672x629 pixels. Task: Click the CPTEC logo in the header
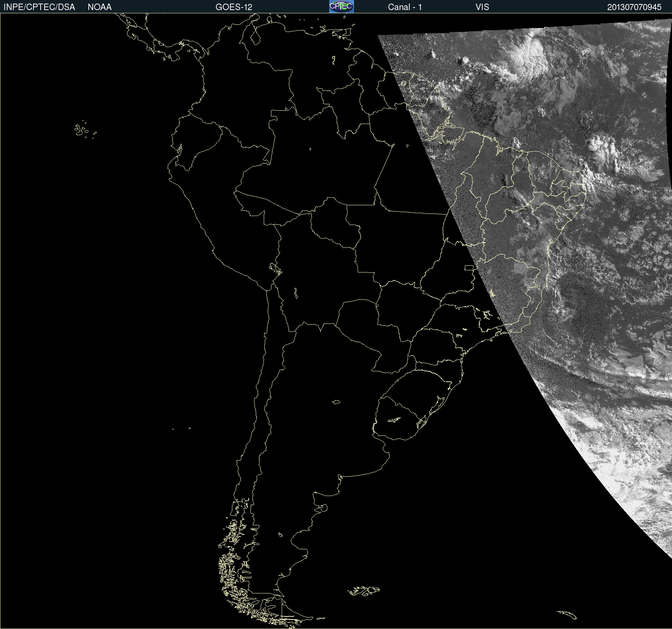tap(341, 6)
